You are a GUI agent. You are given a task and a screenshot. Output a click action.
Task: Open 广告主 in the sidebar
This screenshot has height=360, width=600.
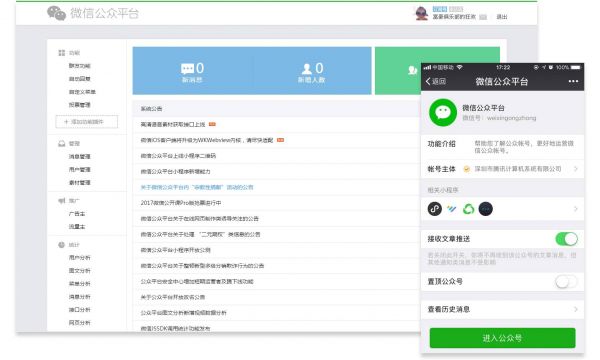pyautogui.click(x=77, y=213)
